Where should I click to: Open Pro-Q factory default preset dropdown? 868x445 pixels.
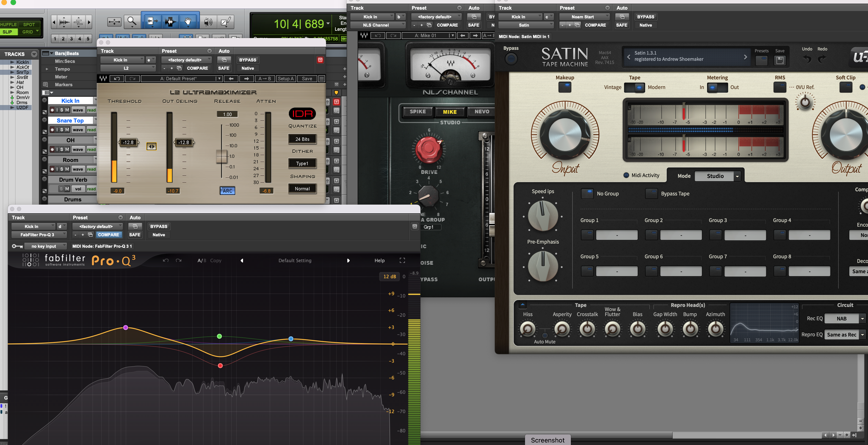pos(98,227)
